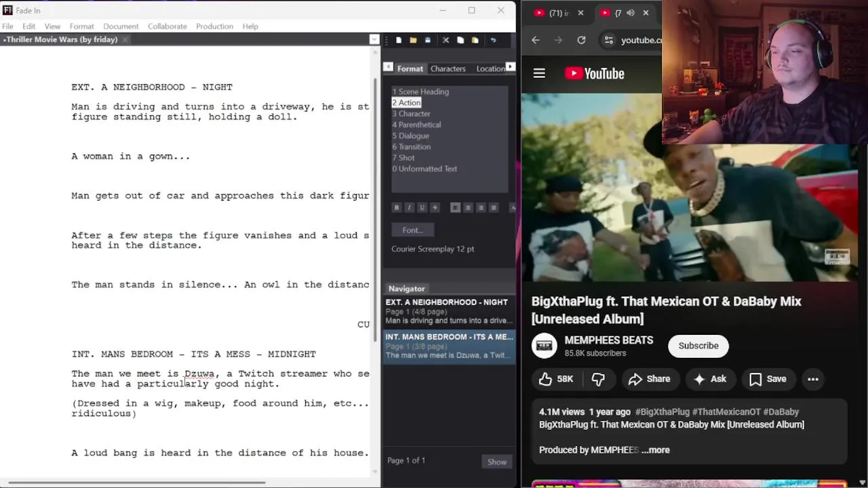Screen dimensions: 868x488
Task: Choose the Parenthetical element type
Action: (416, 125)
